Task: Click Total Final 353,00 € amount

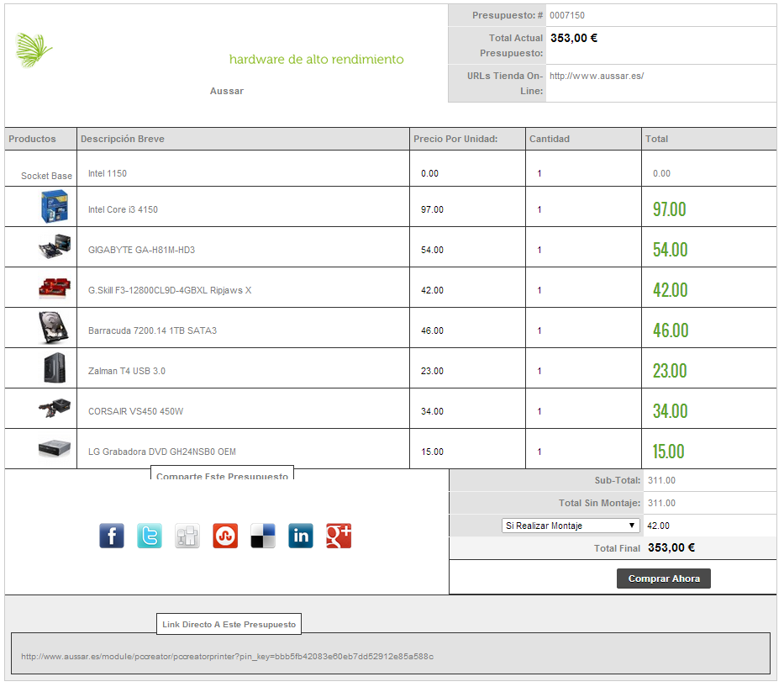Action: (x=671, y=548)
